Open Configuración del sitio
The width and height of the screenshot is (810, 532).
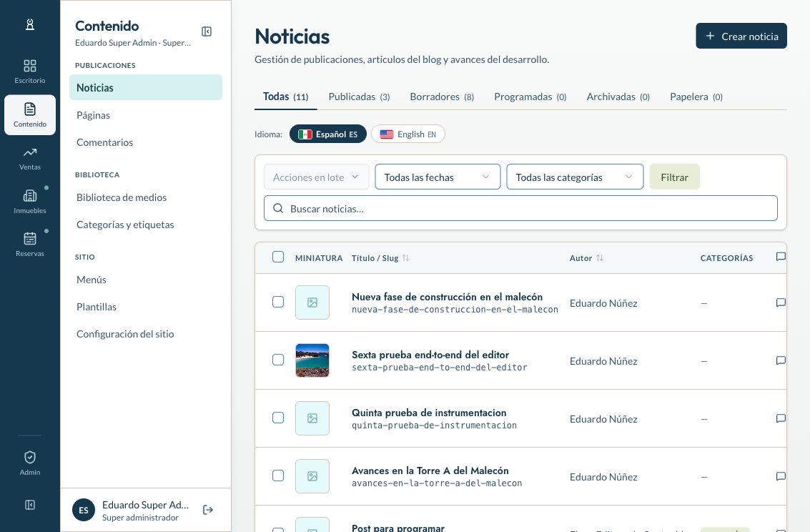146,334
